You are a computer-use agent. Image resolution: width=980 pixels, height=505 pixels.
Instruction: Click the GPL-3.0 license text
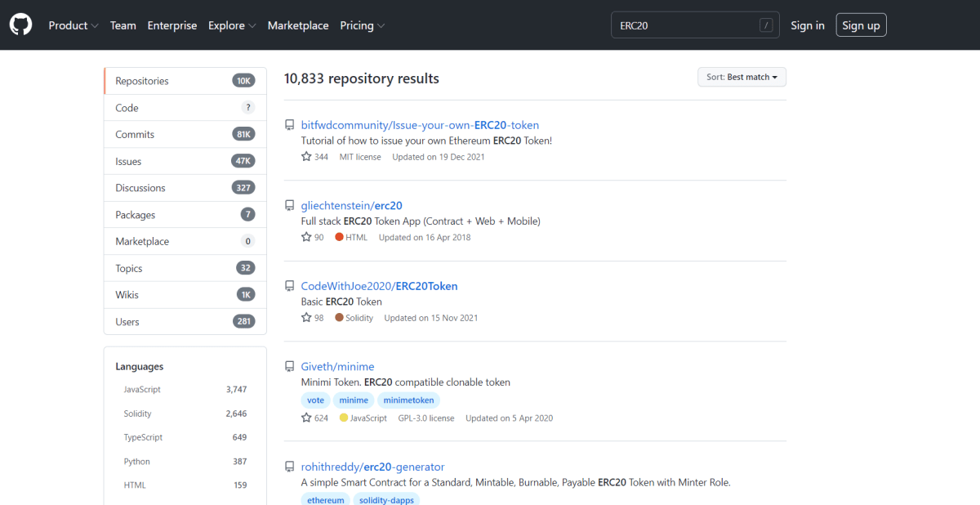click(426, 418)
